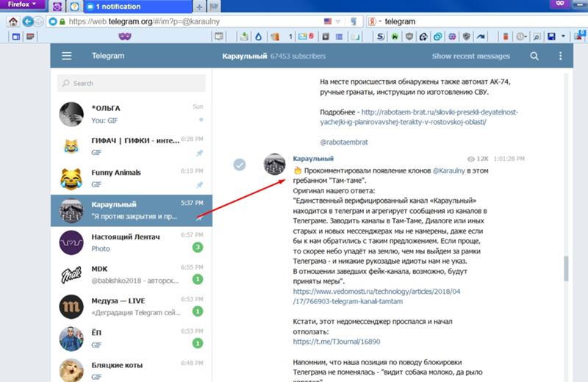
Task: Click the Караульный avatar beside the message
Action: coord(274,165)
